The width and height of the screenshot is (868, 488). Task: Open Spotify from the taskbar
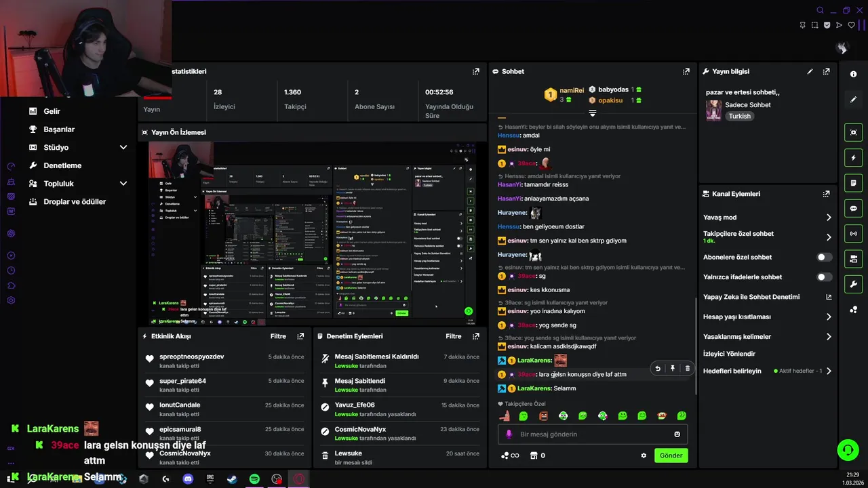(254, 479)
